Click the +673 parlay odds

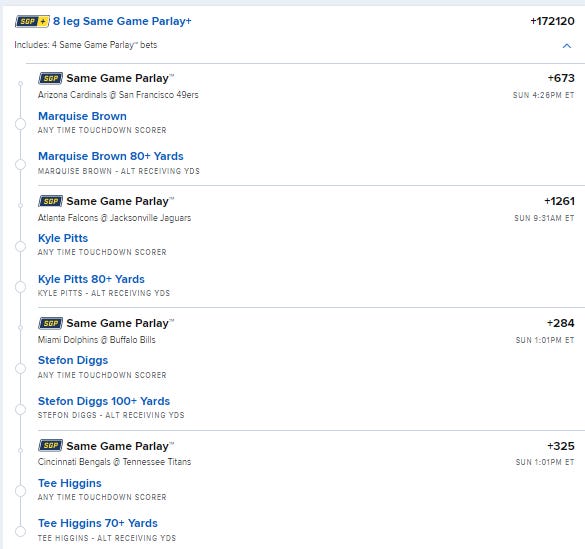(561, 78)
